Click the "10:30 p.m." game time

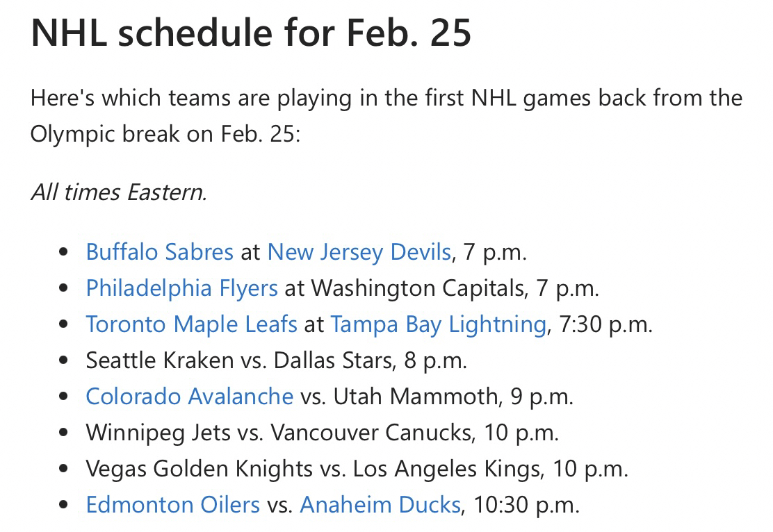(526, 504)
